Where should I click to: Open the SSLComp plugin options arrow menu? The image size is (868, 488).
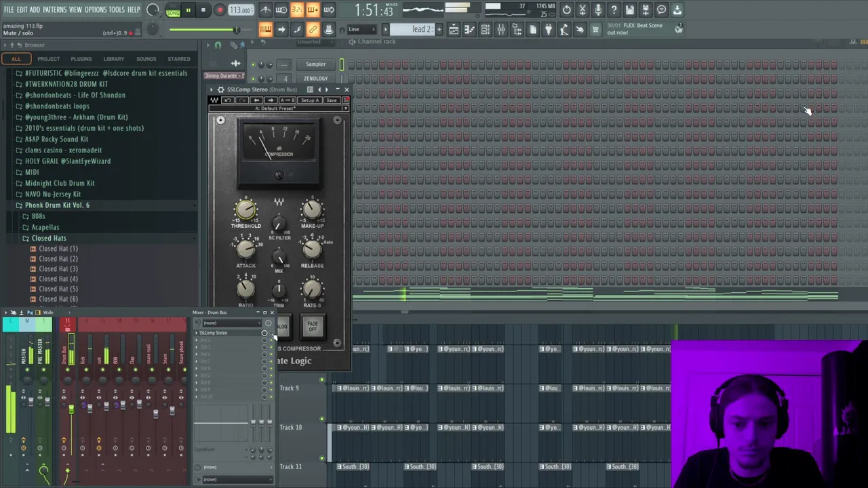coord(211,89)
